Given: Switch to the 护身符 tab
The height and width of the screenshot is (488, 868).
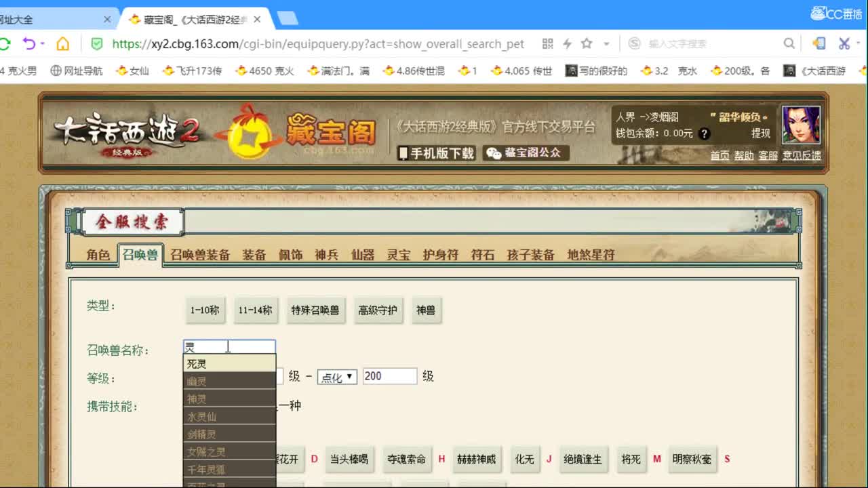Looking at the screenshot, I should pos(441,255).
